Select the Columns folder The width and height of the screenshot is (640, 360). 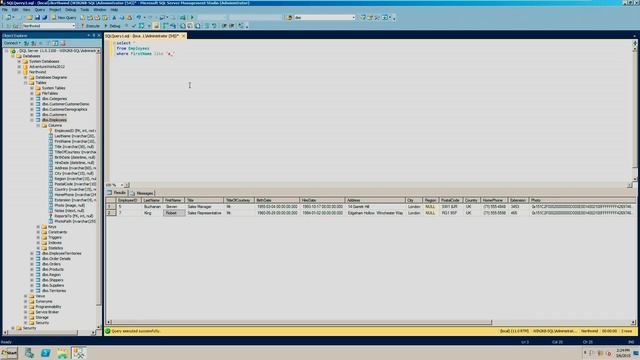click(x=55, y=125)
